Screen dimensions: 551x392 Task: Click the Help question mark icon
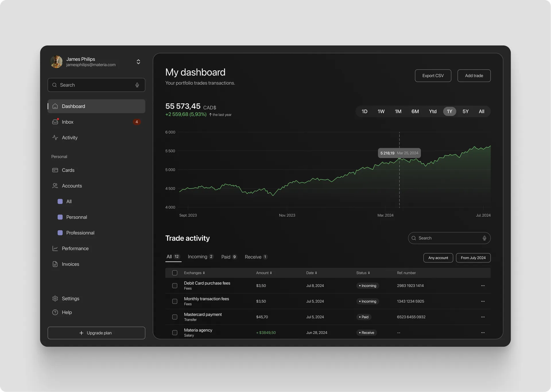coord(55,312)
